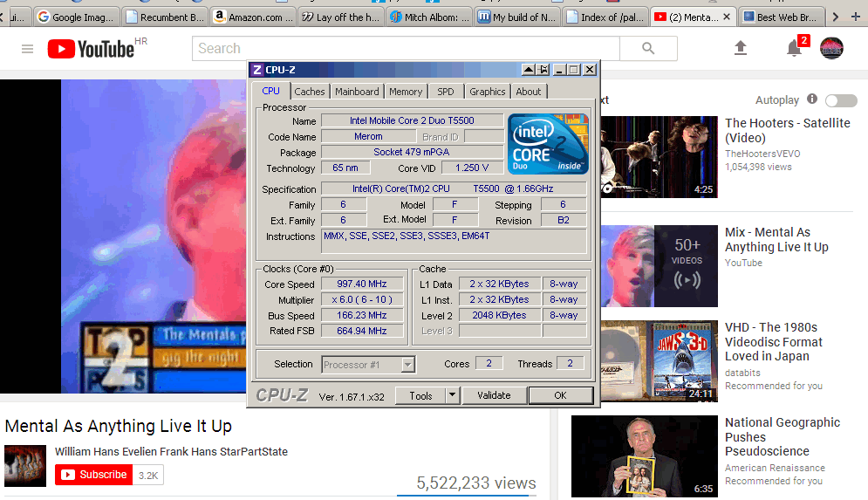This screenshot has height=500, width=868.
Task: Open the YouTube hamburger guide menu
Action: point(27,49)
